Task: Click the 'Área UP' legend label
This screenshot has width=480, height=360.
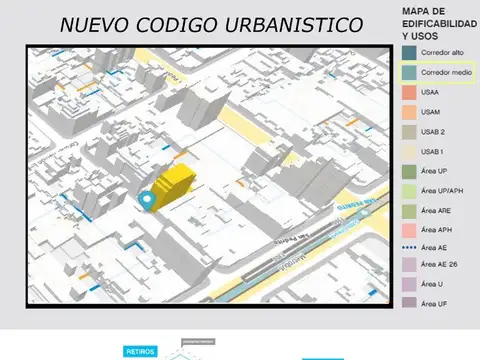Action: [434, 171]
